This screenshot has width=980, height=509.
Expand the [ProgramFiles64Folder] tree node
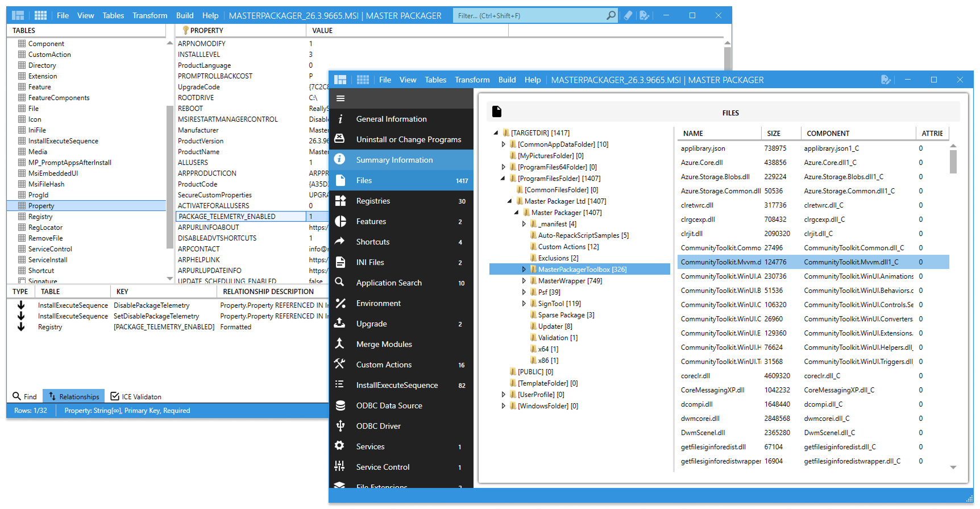coord(504,167)
